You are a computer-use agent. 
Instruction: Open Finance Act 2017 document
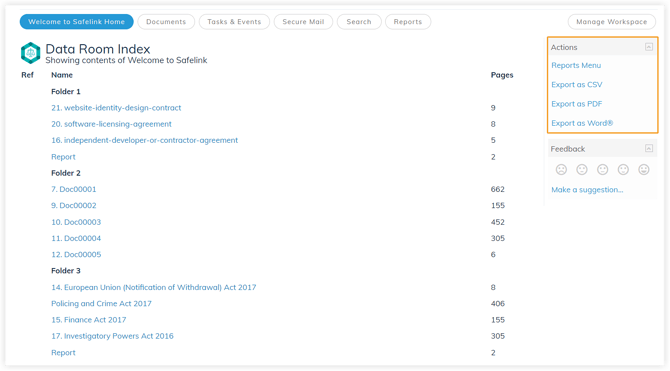click(88, 320)
